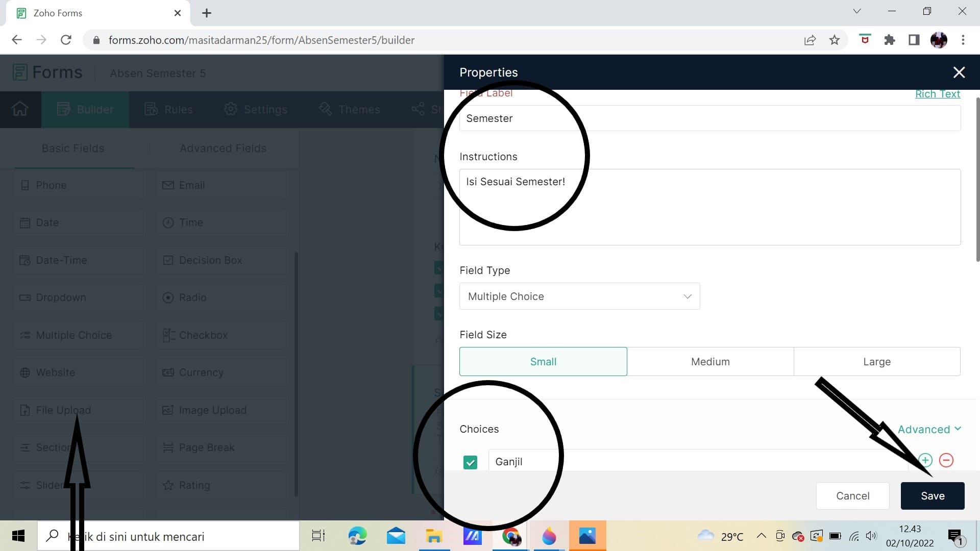This screenshot has width=980, height=551.
Task: Switch to the Themes tab
Action: [349, 110]
